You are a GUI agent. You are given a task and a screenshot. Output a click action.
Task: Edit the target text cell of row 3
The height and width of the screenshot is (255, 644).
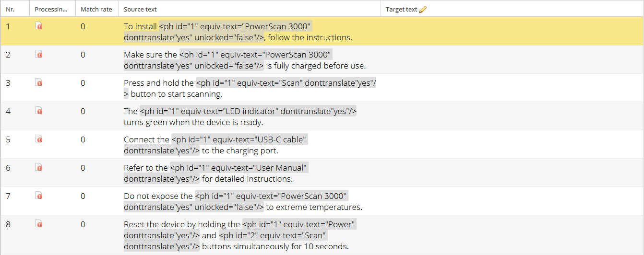point(511,88)
